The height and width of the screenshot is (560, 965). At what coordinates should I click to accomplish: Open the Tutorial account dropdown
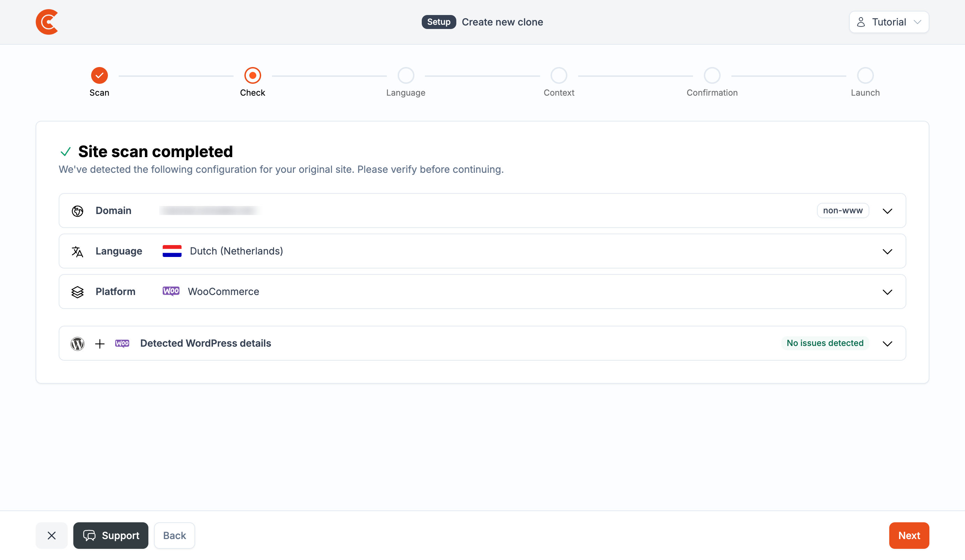[889, 22]
